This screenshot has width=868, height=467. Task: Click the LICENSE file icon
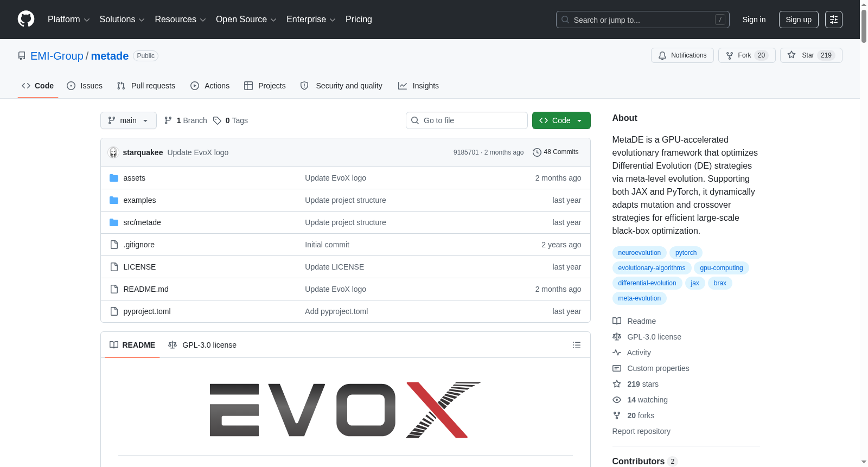pos(114,267)
